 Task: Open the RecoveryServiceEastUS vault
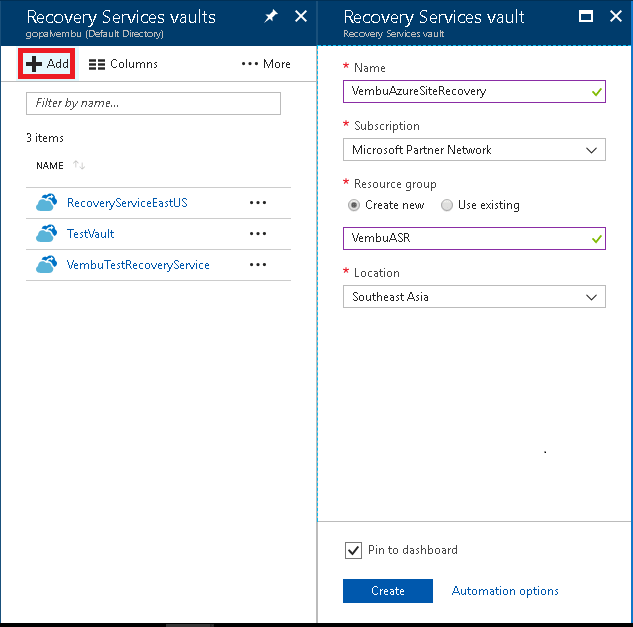click(127, 203)
